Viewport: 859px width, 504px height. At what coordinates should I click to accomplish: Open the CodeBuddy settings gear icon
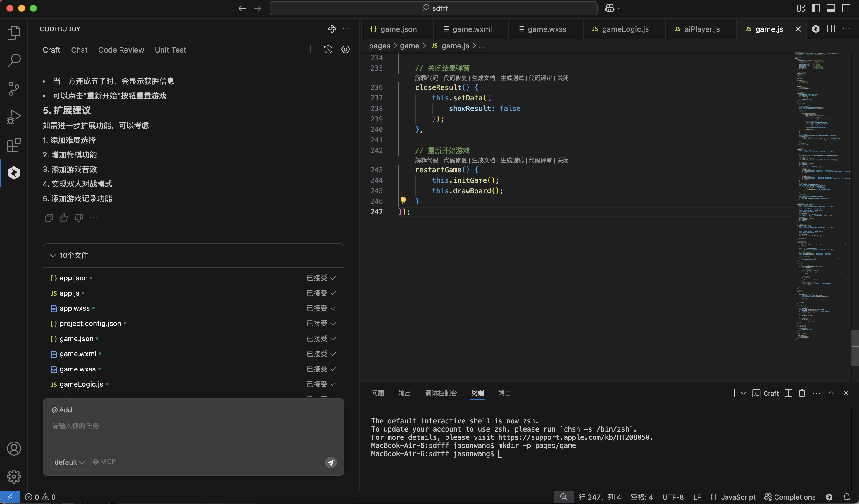[x=345, y=49]
